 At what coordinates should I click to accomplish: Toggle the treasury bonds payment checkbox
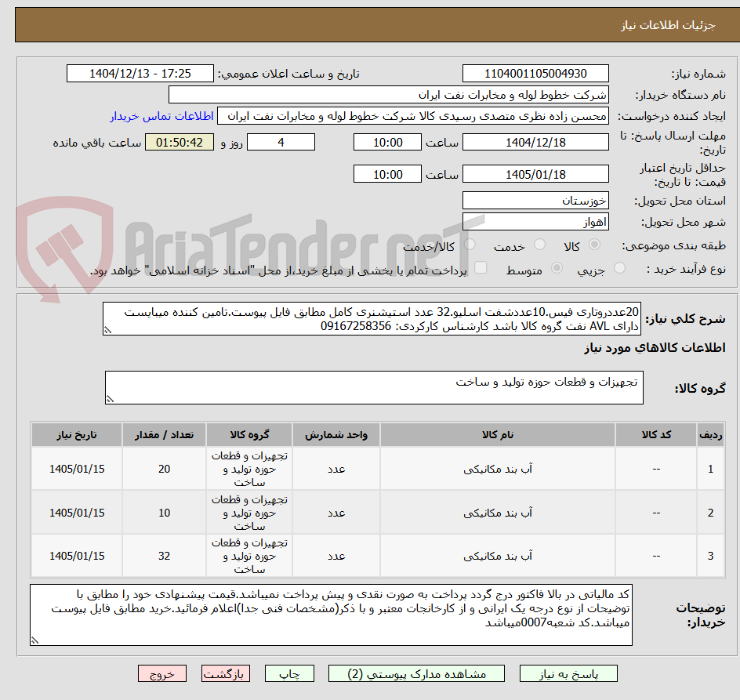click(x=481, y=267)
